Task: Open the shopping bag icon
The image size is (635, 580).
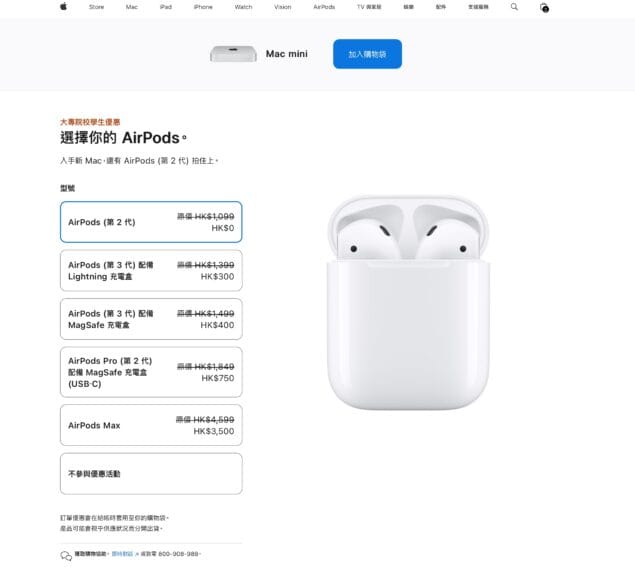Action: click(x=544, y=7)
